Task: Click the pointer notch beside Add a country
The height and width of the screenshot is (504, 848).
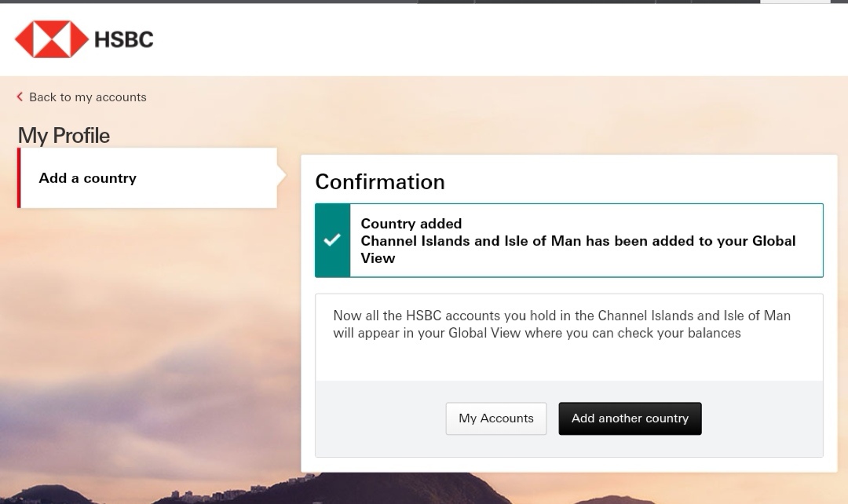Action: click(282, 177)
